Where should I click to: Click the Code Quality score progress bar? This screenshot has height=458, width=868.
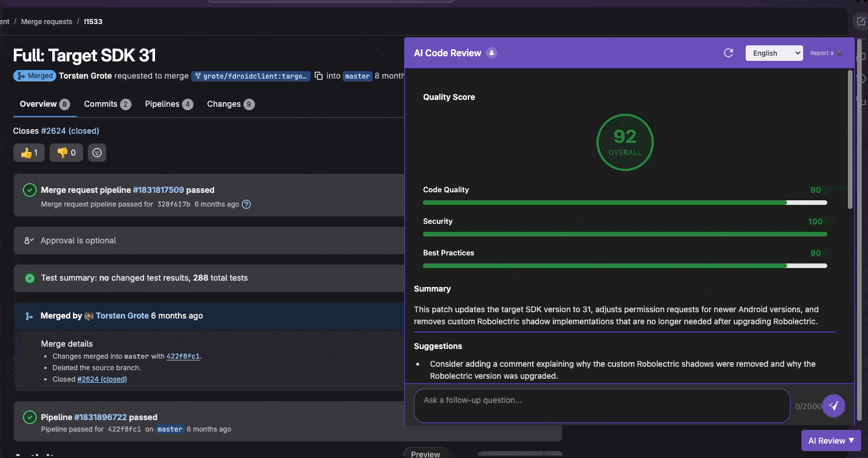point(625,203)
